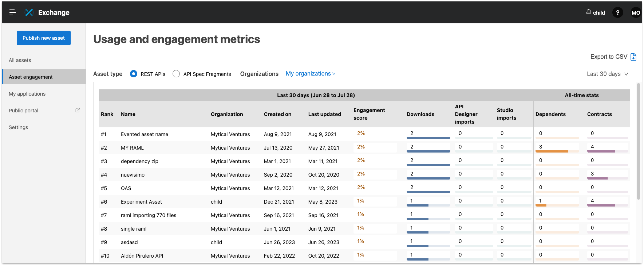Image resolution: width=644 pixels, height=266 pixels.
Task: Open Public portal using the external link icon
Action: 78,110
